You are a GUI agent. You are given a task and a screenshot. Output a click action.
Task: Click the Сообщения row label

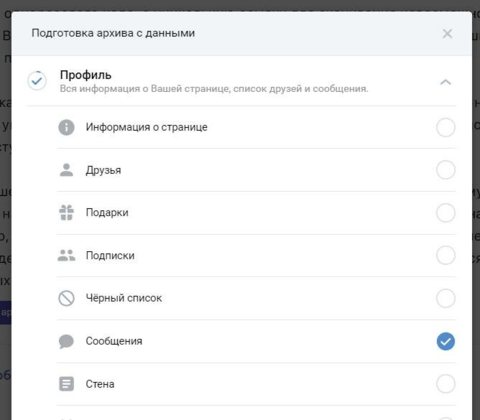[114, 341]
